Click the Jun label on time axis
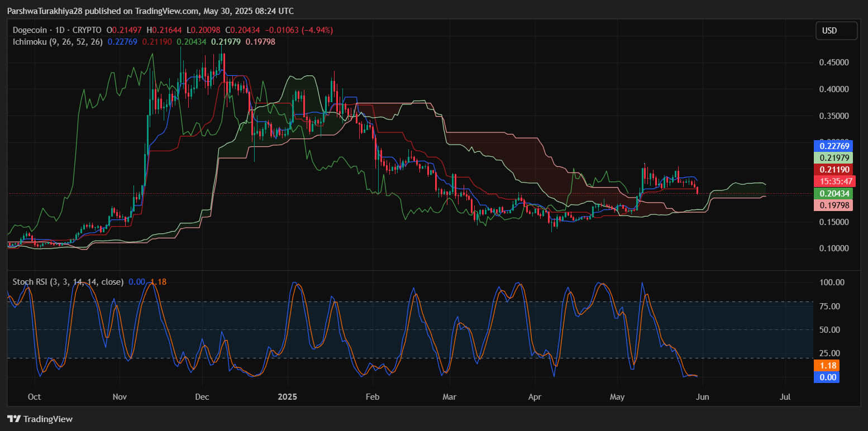This screenshot has width=868, height=431. pos(703,397)
